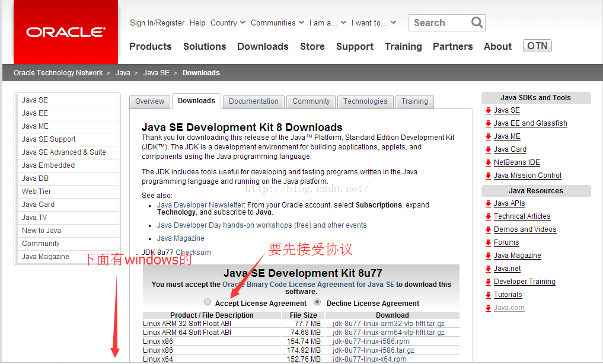Click arrow icon beside Java APIs
The width and height of the screenshot is (603, 364).
[x=488, y=204]
